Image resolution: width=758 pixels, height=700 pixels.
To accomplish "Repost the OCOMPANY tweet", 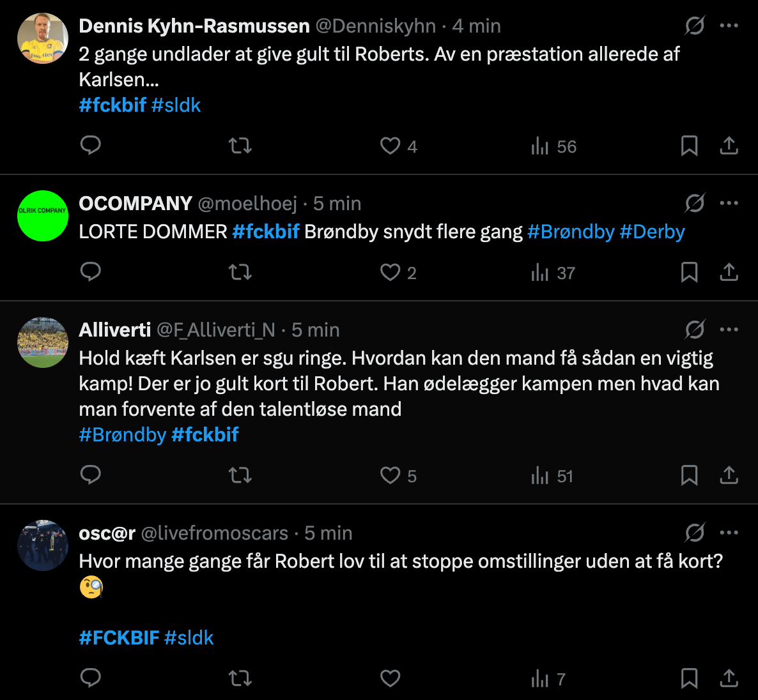I will point(240,273).
